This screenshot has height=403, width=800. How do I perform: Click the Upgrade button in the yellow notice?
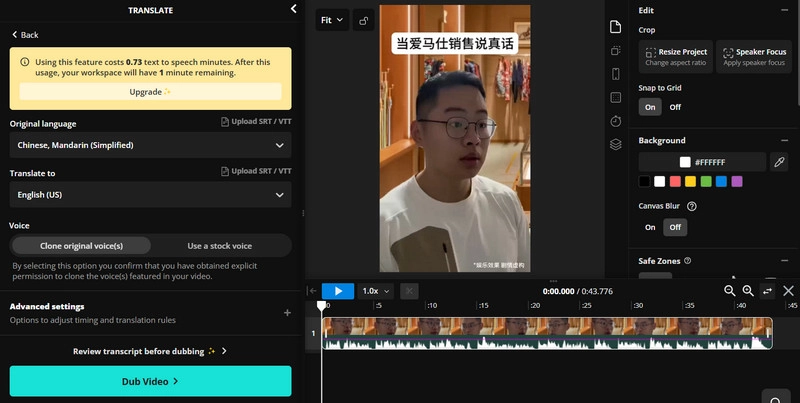pyautogui.click(x=151, y=92)
